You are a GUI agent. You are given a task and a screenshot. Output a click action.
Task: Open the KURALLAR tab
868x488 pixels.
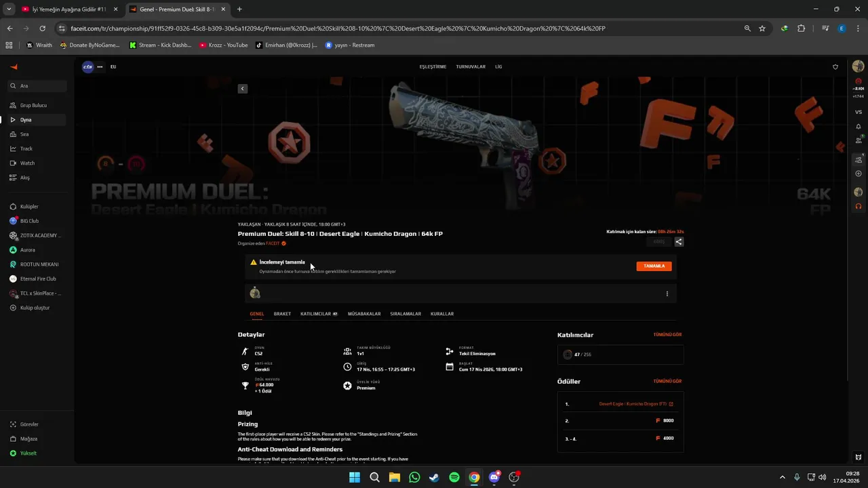(442, 314)
